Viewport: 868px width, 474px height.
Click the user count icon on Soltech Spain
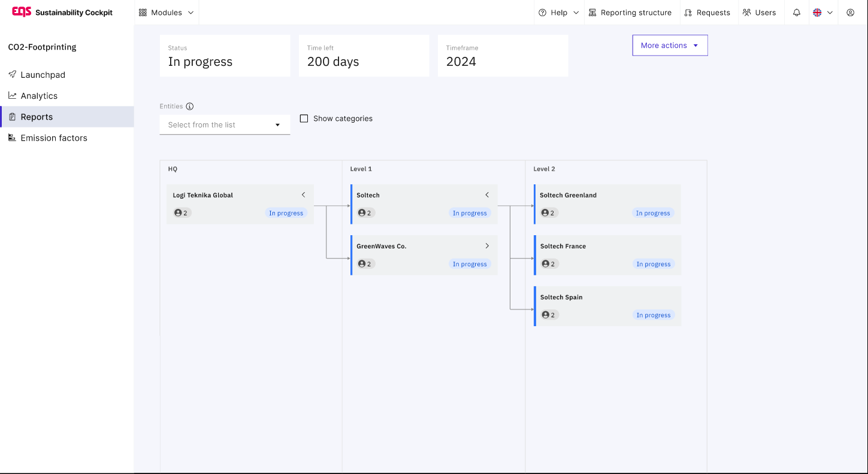click(546, 315)
